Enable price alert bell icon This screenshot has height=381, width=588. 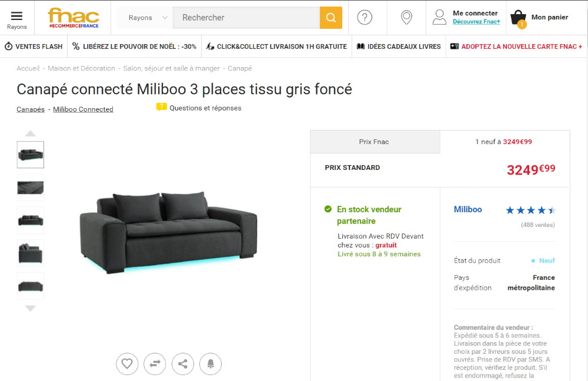211,364
